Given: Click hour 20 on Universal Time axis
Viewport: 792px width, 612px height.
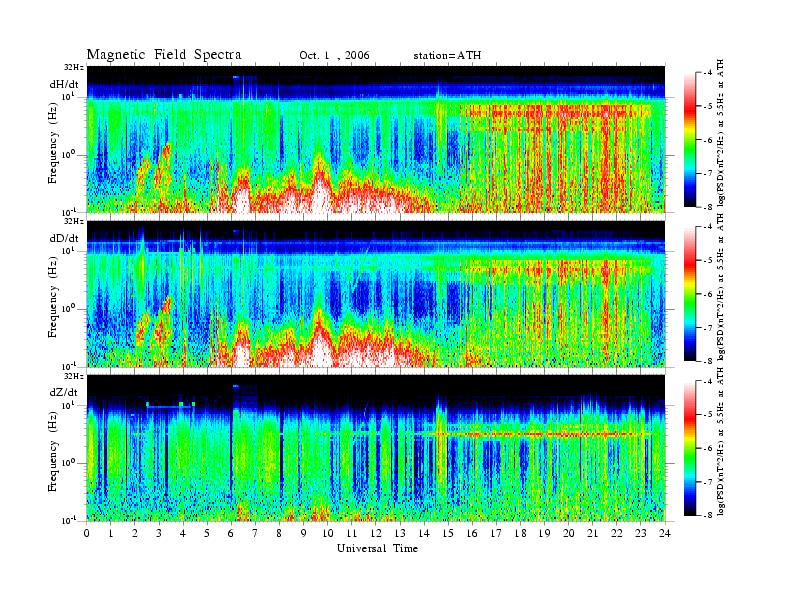Looking at the screenshot, I should tap(569, 533).
